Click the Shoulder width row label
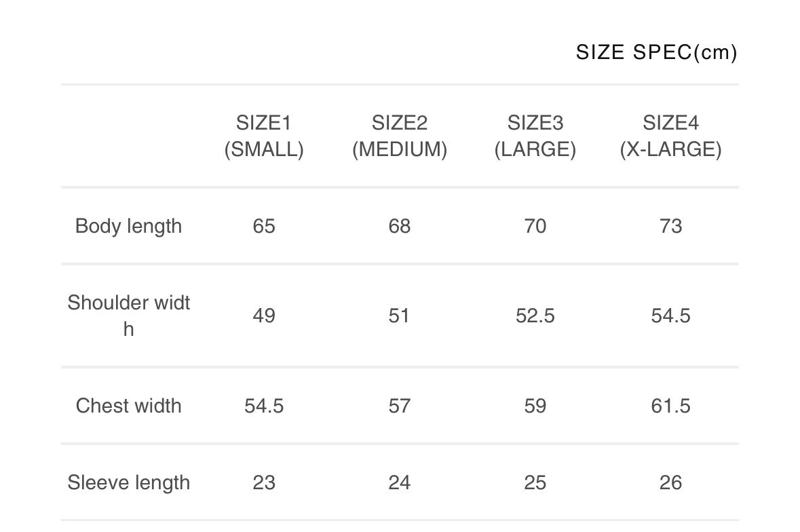The height and width of the screenshot is (532, 800). pyautogui.click(x=128, y=316)
